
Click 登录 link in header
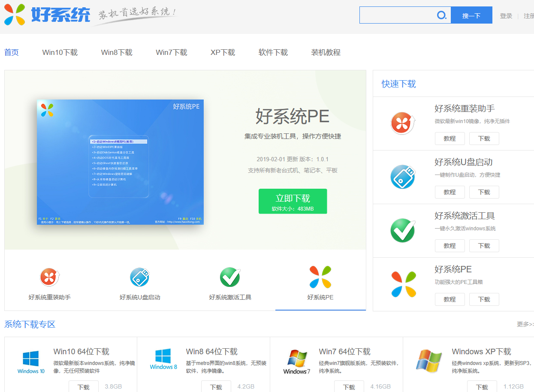click(x=506, y=16)
